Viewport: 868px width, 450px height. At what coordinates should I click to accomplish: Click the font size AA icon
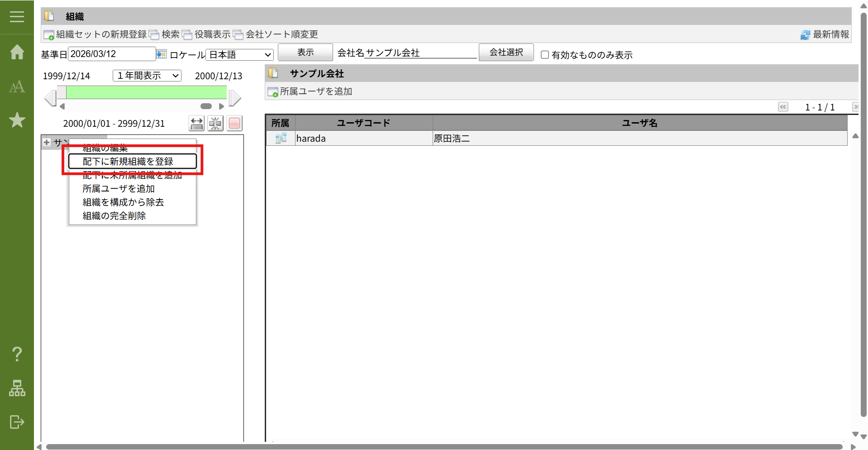[17, 86]
